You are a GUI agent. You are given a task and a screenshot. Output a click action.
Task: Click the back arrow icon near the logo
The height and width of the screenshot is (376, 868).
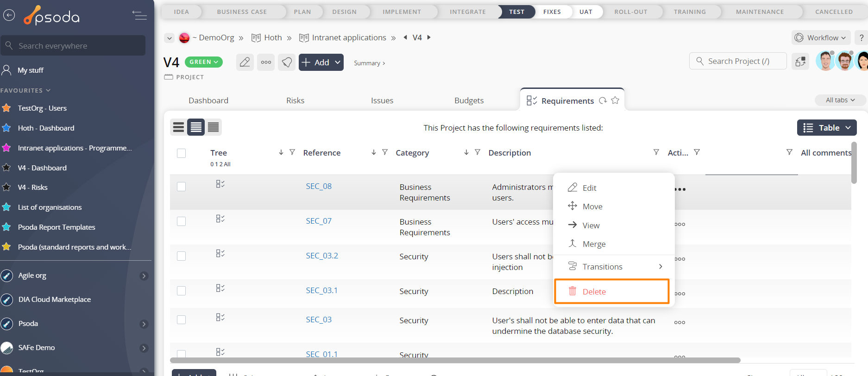pyautogui.click(x=9, y=15)
